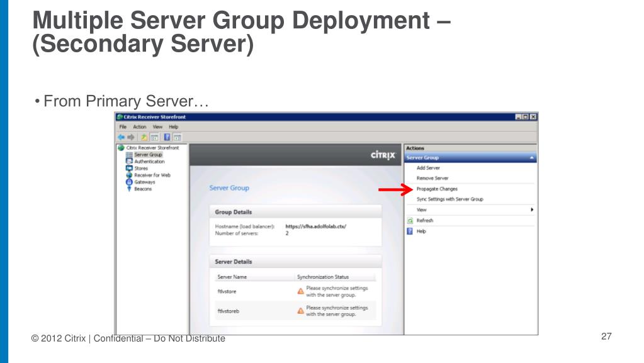Screen dimensions: 644x363
Task: Click the ftlvstore synchronize settings status message
Action: click(337, 291)
